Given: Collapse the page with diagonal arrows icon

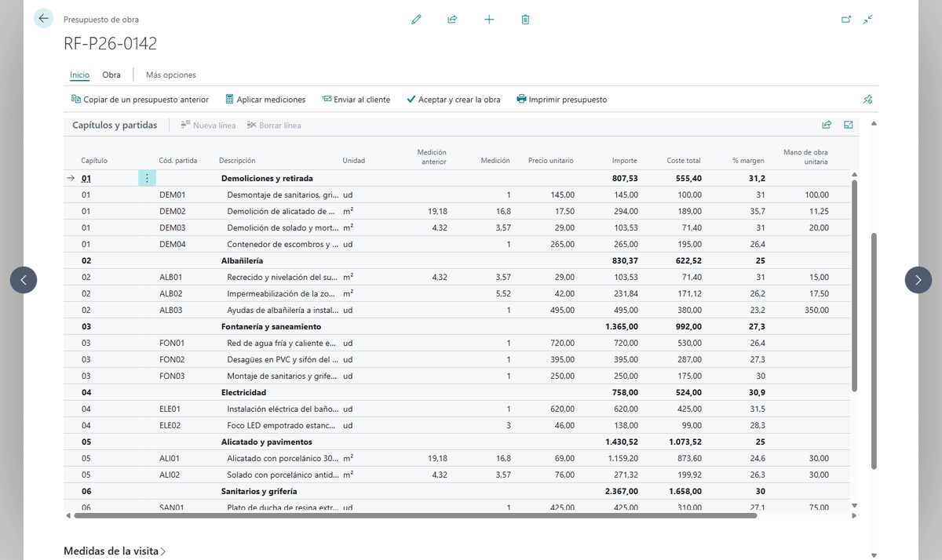Looking at the screenshot, I should (867, 20).
